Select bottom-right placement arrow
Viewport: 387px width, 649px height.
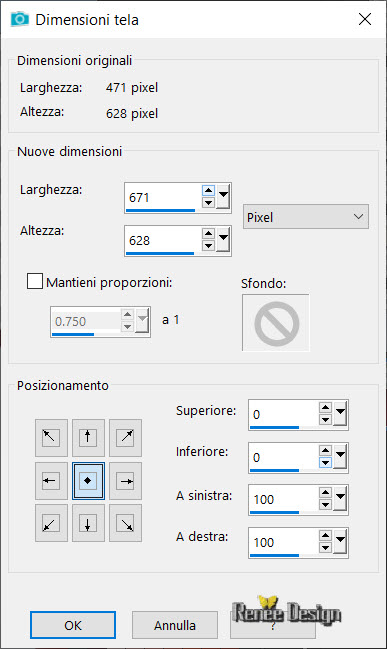[x=125, y=523]
